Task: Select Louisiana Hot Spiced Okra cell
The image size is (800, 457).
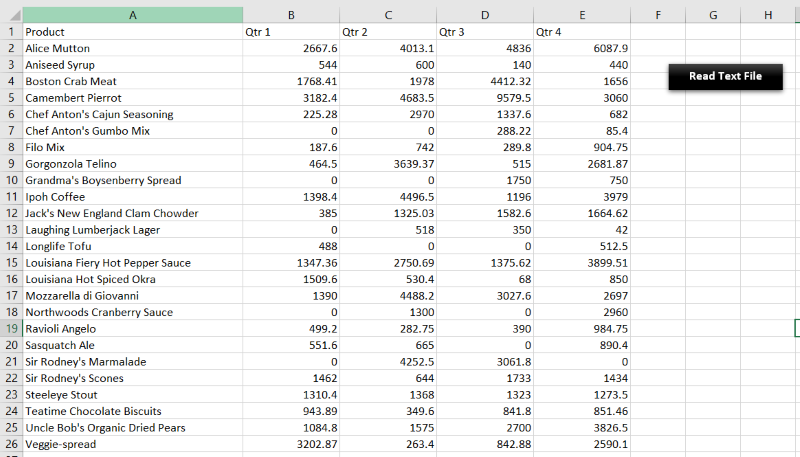Action: pos(133,279)
